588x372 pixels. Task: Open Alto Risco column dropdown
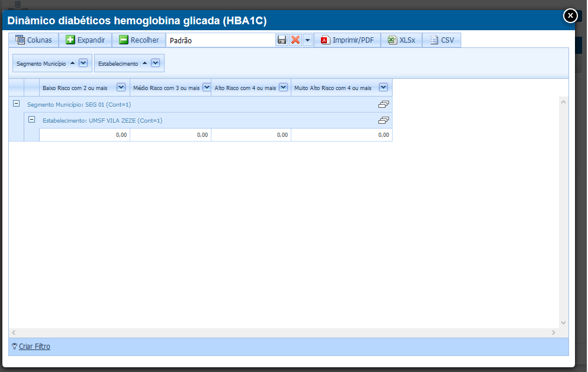click(284, 88)
